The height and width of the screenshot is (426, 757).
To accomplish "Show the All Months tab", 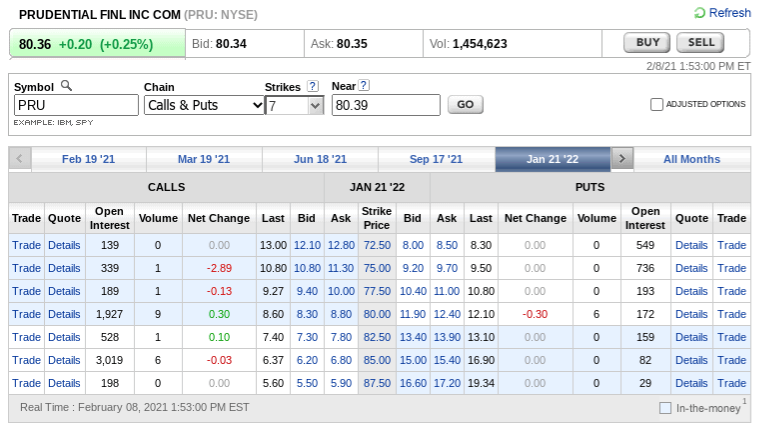I will point(691,159).
